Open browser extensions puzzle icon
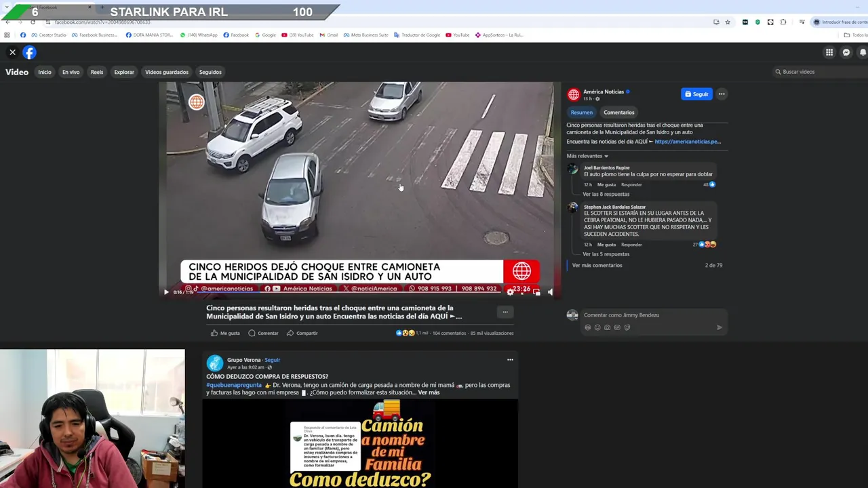Image resolution: width=868 pixels, height=488 pixels. coord(783,22)
